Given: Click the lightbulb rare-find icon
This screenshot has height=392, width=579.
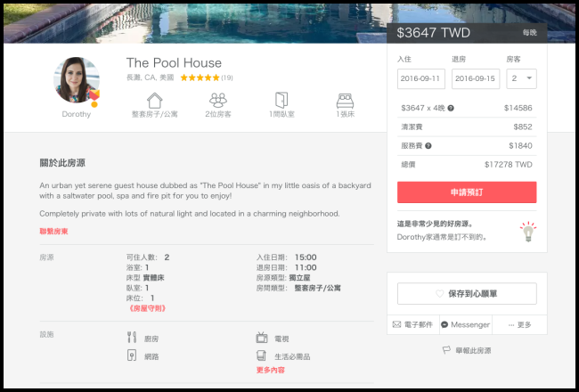Looking at the screenshot, I should click(x=528, y=232).
